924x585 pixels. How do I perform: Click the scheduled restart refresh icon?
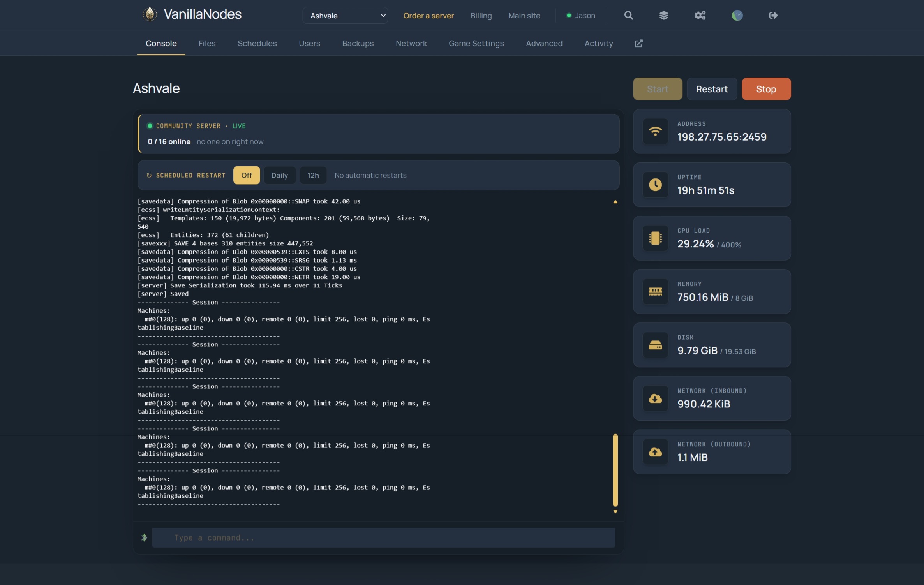149,175
